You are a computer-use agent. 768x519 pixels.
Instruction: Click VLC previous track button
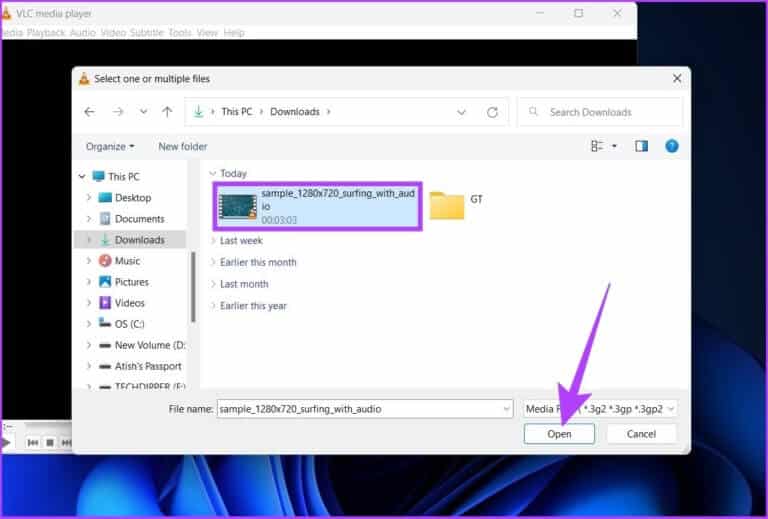pos(33,443)
